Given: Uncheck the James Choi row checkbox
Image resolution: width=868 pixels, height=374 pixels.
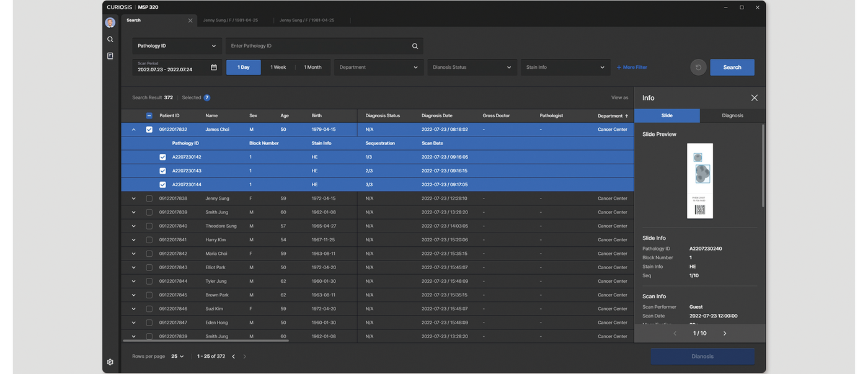Looking at the screenshot, I should [x=149, y=130].
